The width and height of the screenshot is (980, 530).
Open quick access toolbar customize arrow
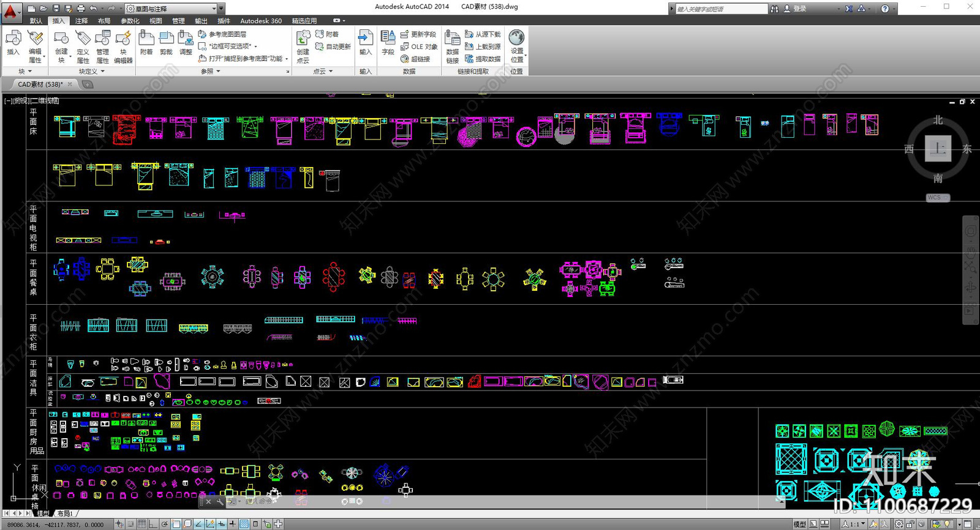click(222, 9)
